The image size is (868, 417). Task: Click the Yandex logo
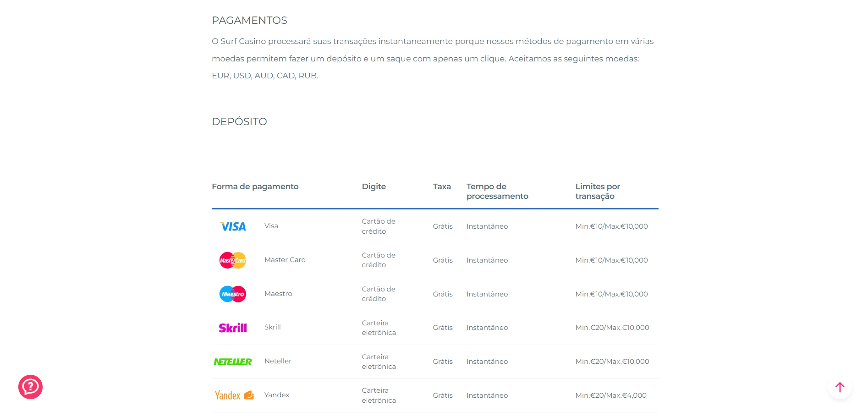point(234,395)
